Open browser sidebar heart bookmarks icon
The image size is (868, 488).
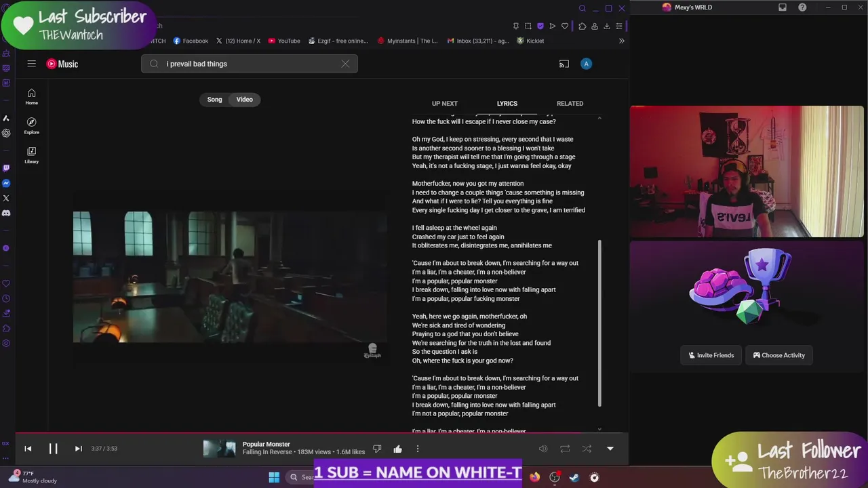[6, 283]
